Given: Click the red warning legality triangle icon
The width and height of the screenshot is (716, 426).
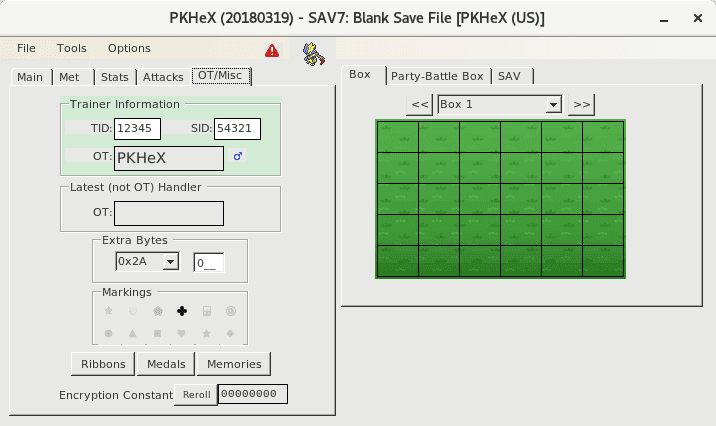Looking at the screenshot, I should tap(272, 50).
